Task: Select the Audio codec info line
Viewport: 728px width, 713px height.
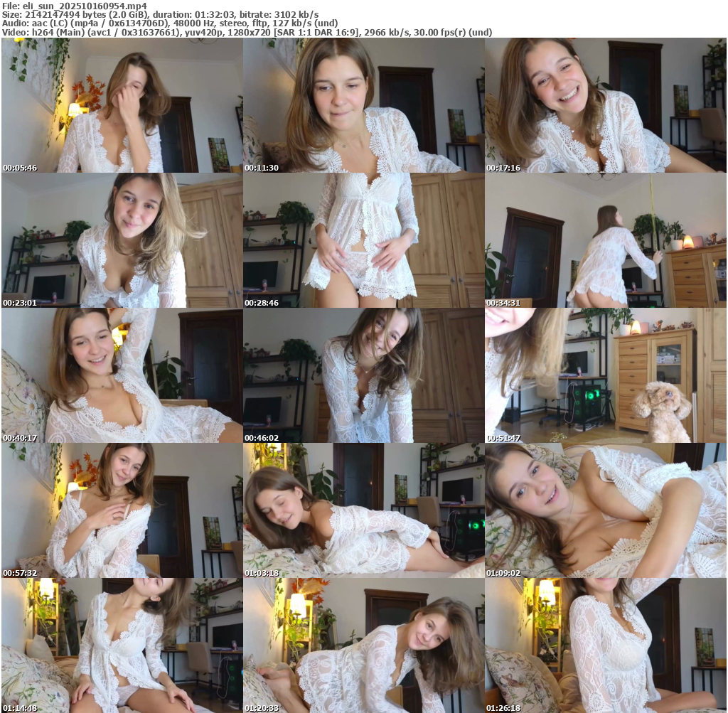Action: point(169,23)
